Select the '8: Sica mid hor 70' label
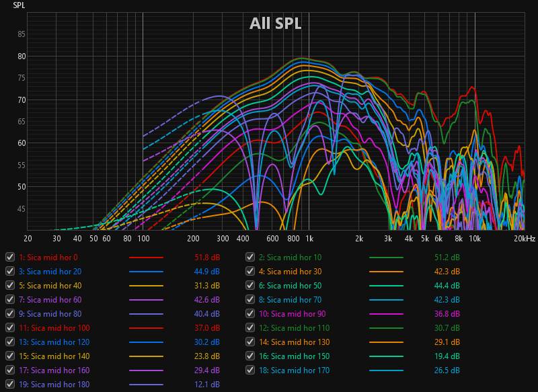Screen dimensions: 538x392 (x=291, y=300)
